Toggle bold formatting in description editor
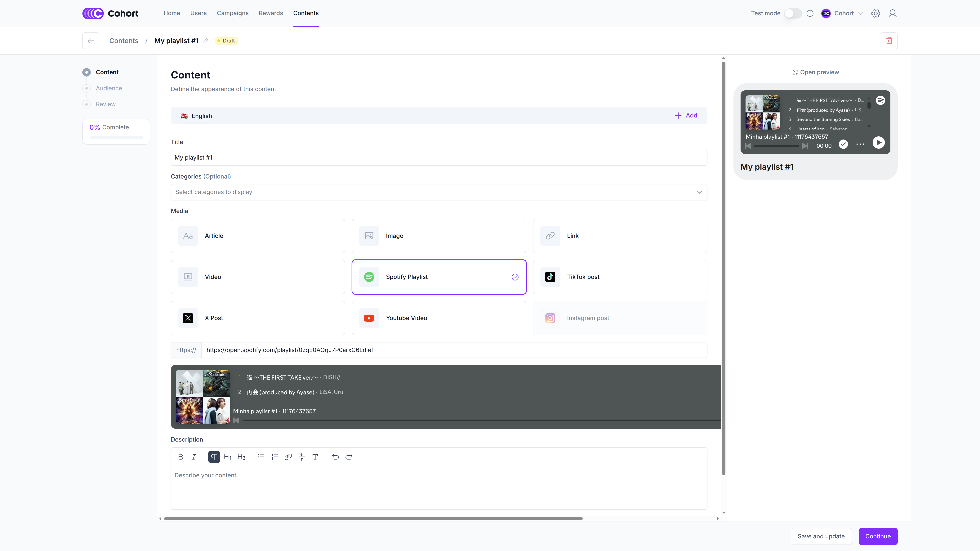Screen dimensions: 980x551 coord(181,457)
